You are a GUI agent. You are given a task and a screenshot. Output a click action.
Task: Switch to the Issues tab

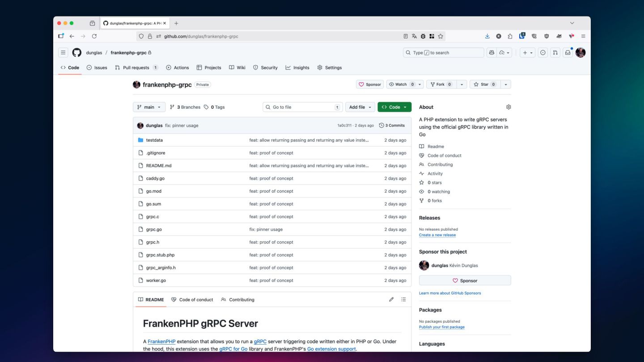pos(97,67)
